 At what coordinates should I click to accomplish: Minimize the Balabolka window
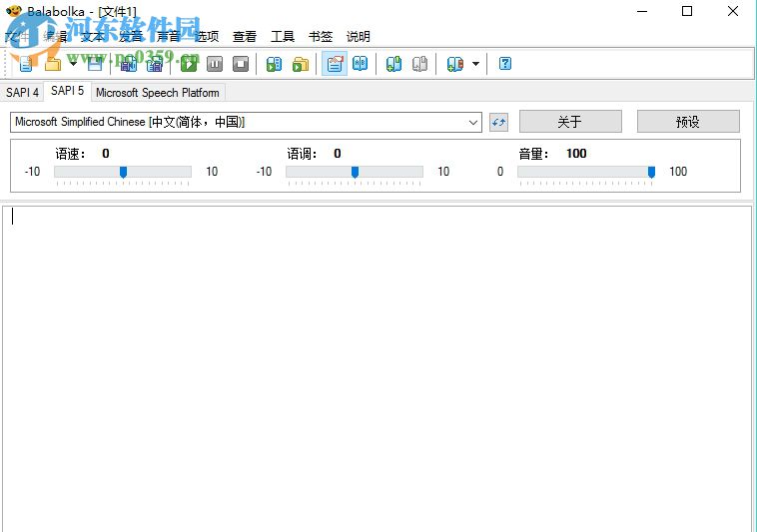tap(642, 11)
